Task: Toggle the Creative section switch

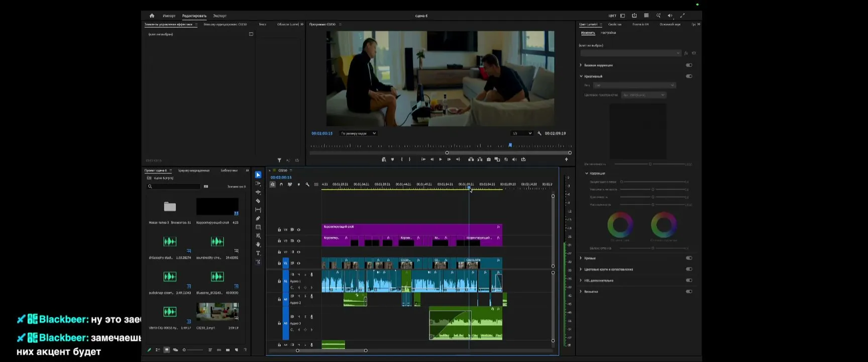Action: pyautogui.click(x=689, y=76)
